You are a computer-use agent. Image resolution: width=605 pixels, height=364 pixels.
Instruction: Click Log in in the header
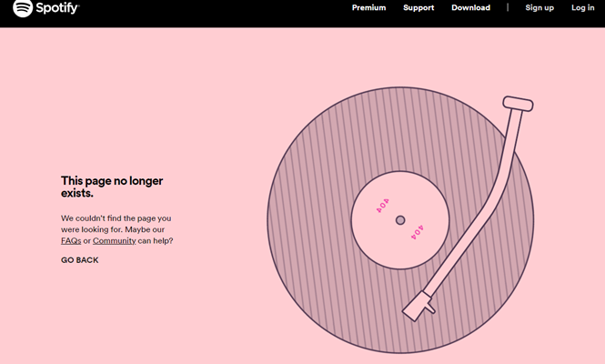coord(582,7)
